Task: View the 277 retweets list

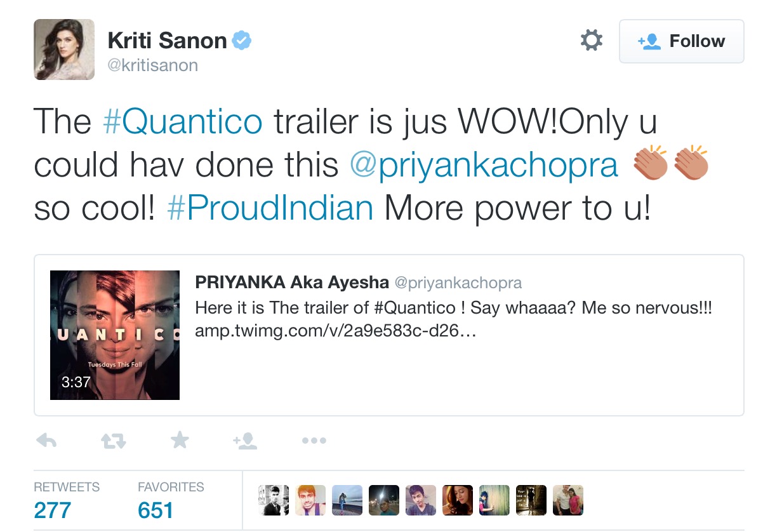Action: (x=53, y=510)
